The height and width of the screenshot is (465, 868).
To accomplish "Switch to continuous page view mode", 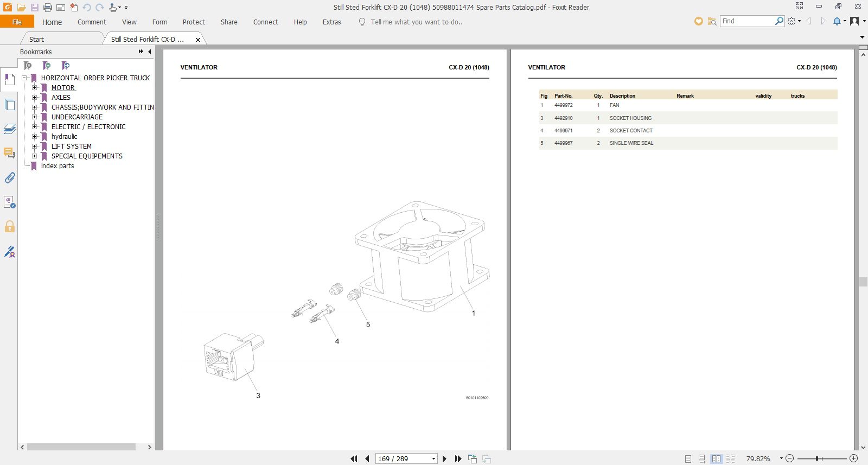I will pos(702,458).
